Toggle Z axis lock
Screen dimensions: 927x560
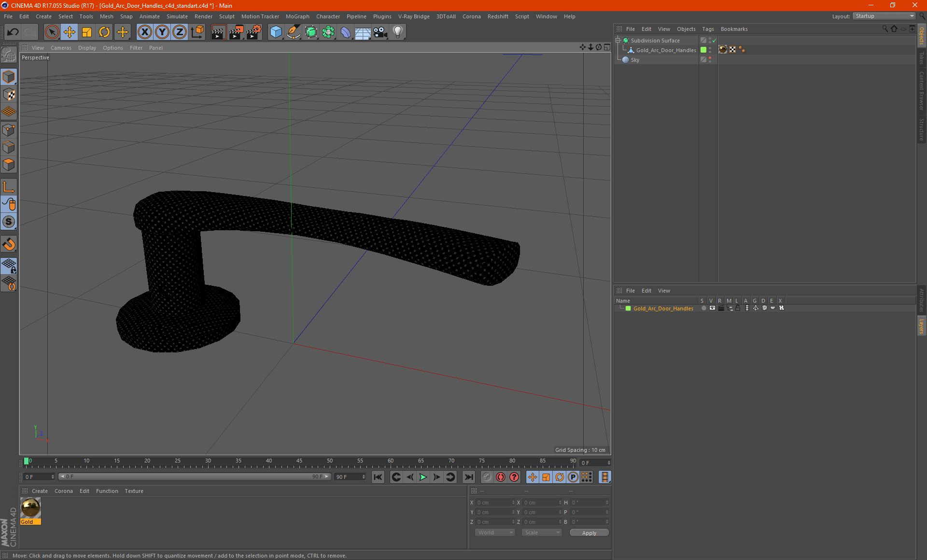coord(180,32)
